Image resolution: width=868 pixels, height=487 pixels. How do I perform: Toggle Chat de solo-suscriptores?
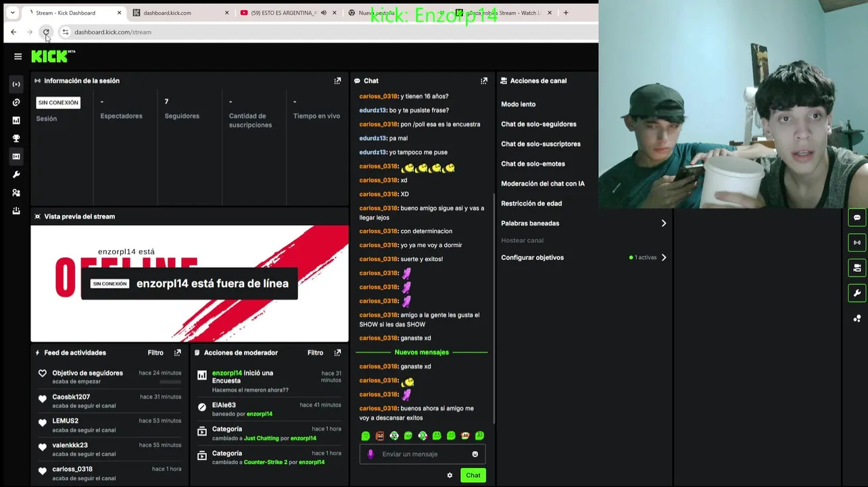click(541, 143)
